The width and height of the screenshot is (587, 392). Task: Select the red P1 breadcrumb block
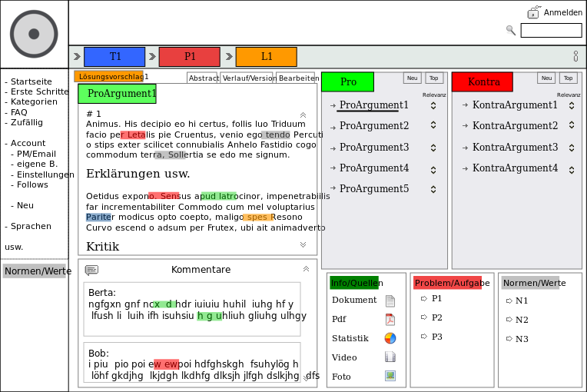[190, 57]
